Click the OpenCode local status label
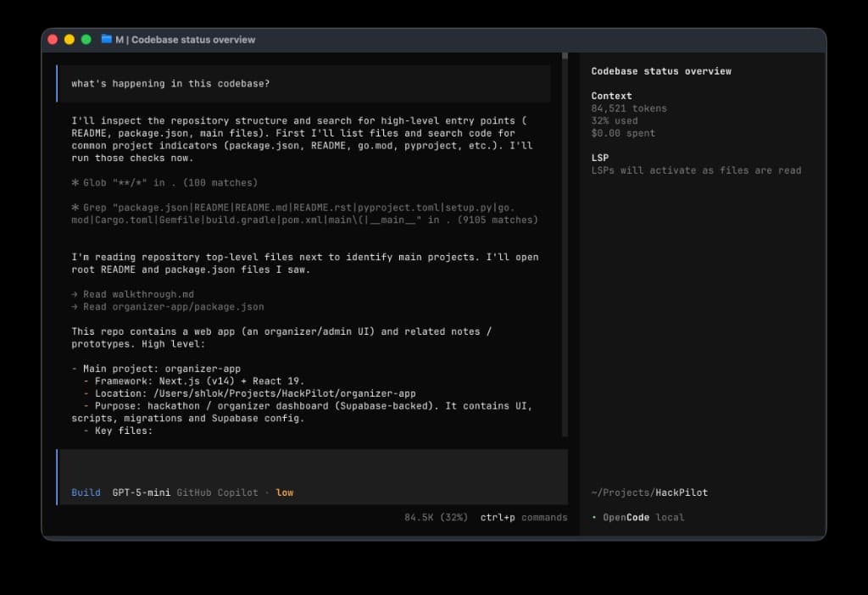Image resolution: width=868 pixels, height=595 pixels. 637,518
